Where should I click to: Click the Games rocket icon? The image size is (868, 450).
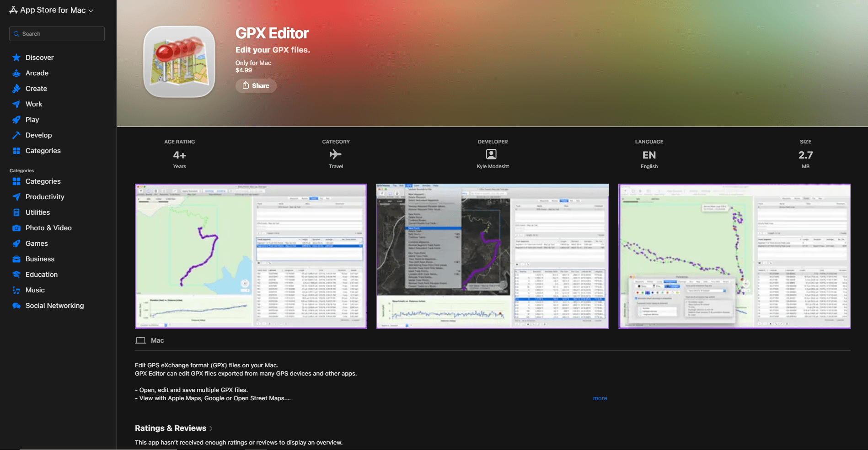click(x=16, y=244)
